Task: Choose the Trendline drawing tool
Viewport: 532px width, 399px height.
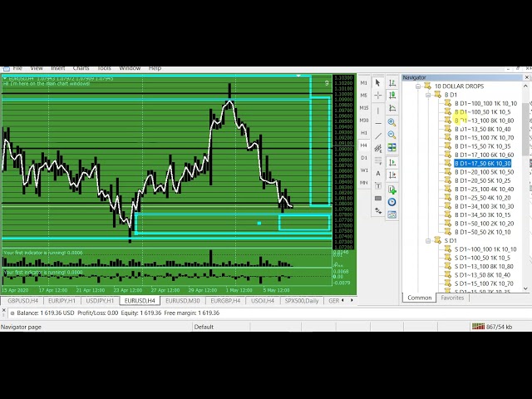Action: 378,135
